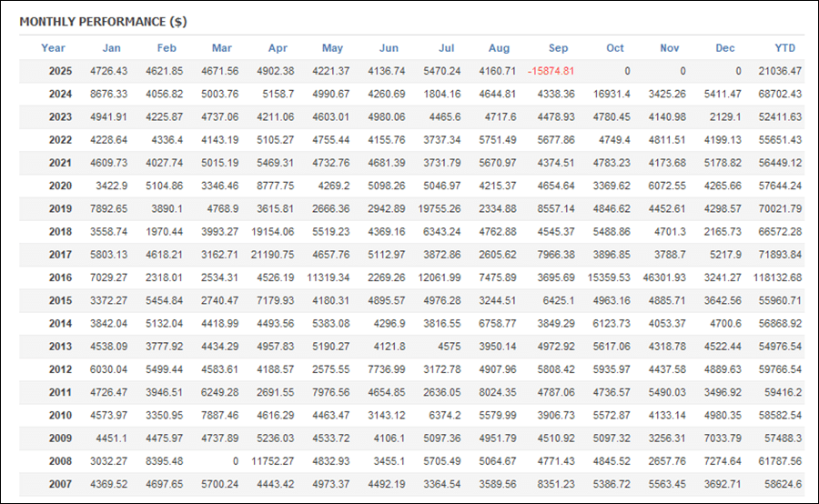
Task: Click January 2024 value 8676.33
Action: [109, 94]
